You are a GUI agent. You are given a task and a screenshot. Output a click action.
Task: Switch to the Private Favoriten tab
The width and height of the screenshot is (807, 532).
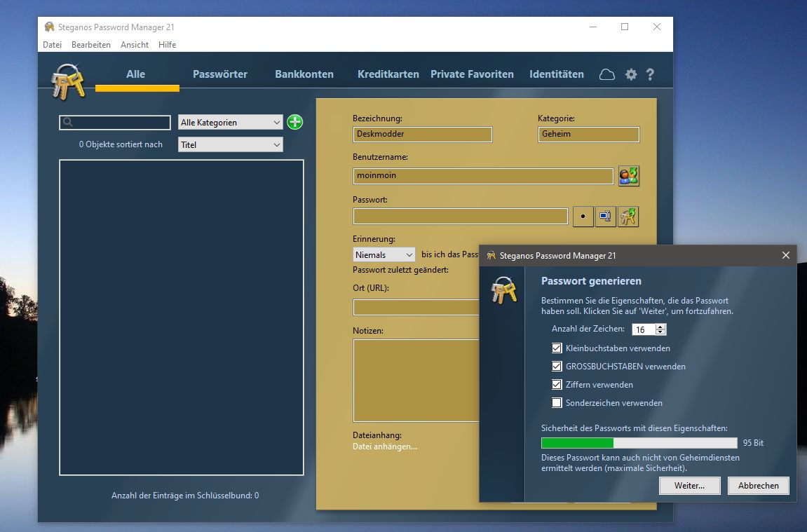click(x=472, y=74)
